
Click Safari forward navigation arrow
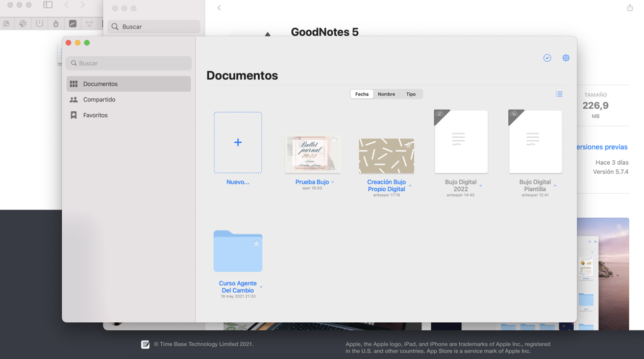tap(83, 5)
